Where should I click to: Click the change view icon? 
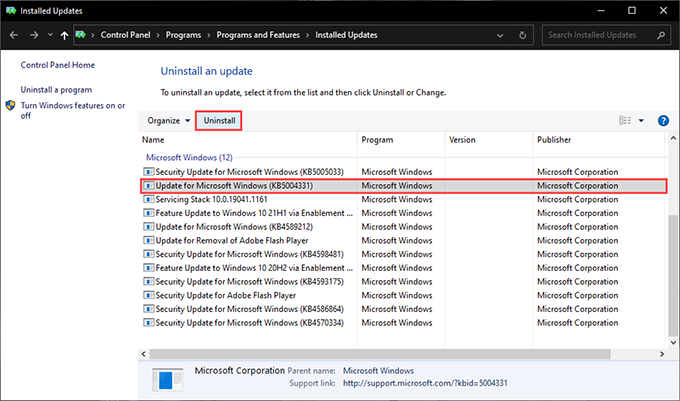626,120
